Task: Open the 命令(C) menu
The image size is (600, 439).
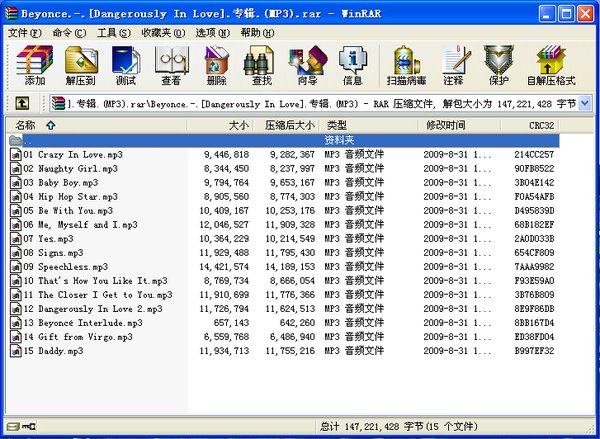Action: (69, 33)
